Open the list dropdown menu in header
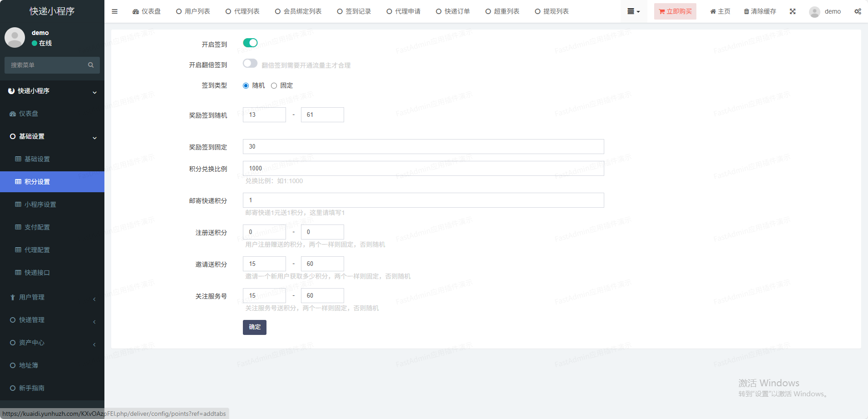The height and width of the screenshot is (419, 868). [633, 11]
